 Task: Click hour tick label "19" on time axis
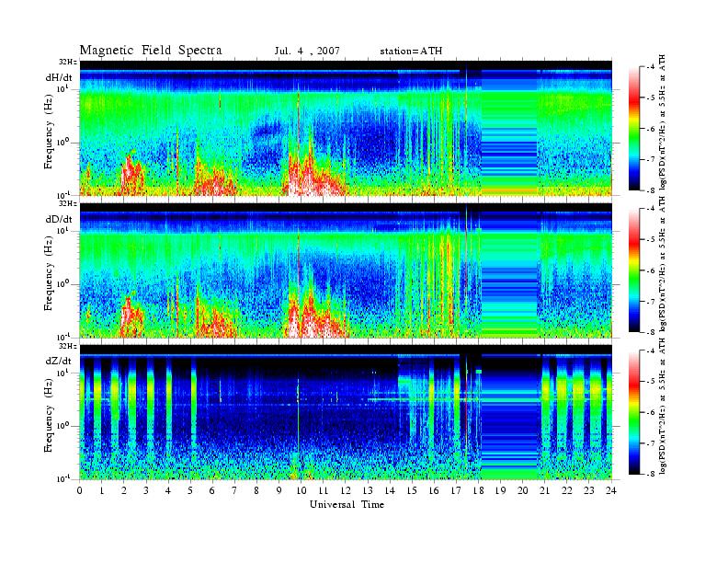click(x=500, y=490)
